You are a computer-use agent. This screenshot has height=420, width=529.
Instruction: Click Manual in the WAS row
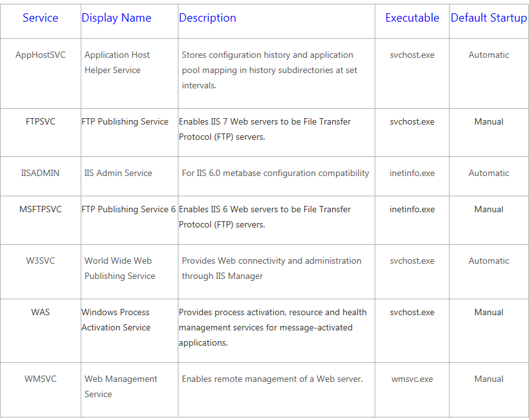point(489,312)
